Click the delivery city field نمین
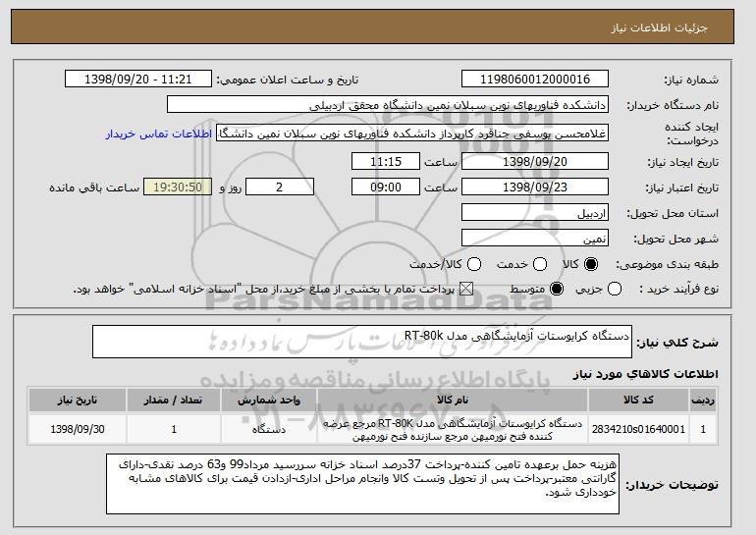 (x=535, y=239)
